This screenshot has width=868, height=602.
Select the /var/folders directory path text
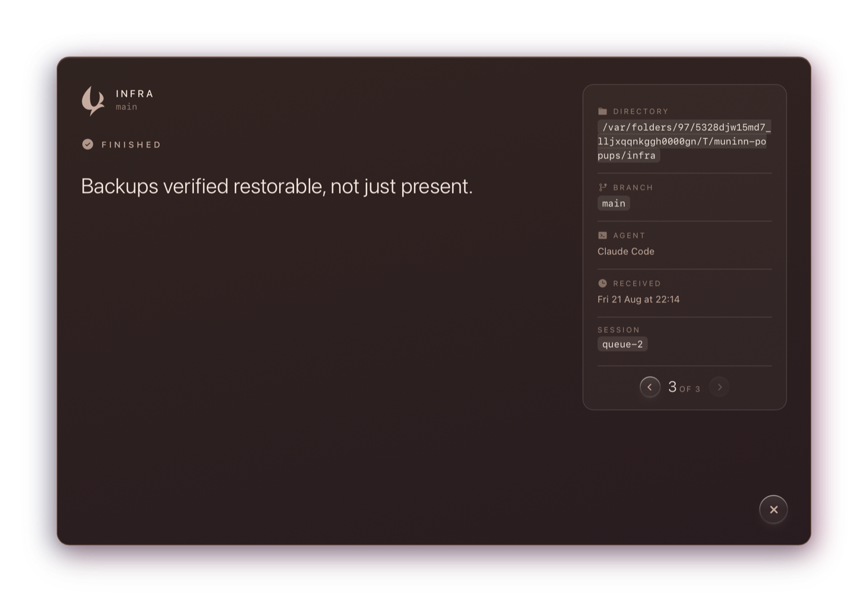point(685,141)
